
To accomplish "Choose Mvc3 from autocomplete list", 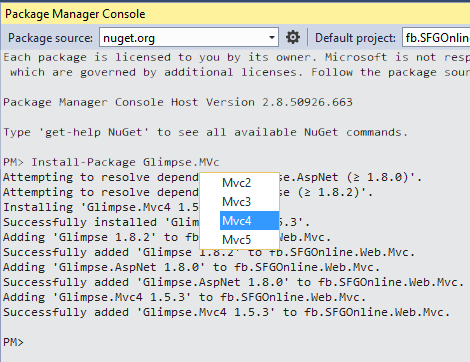I will coord(239,202).
